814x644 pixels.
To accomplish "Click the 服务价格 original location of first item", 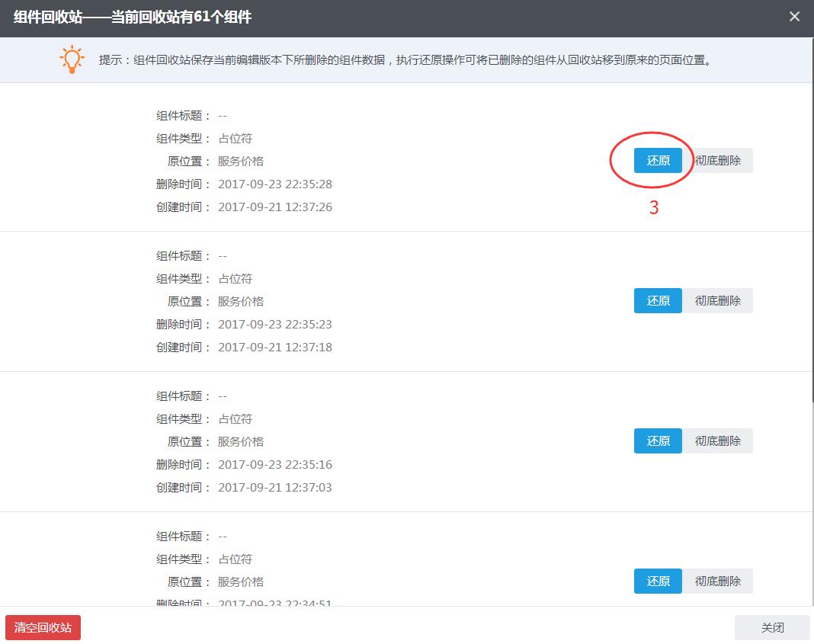I will (241, 162).
